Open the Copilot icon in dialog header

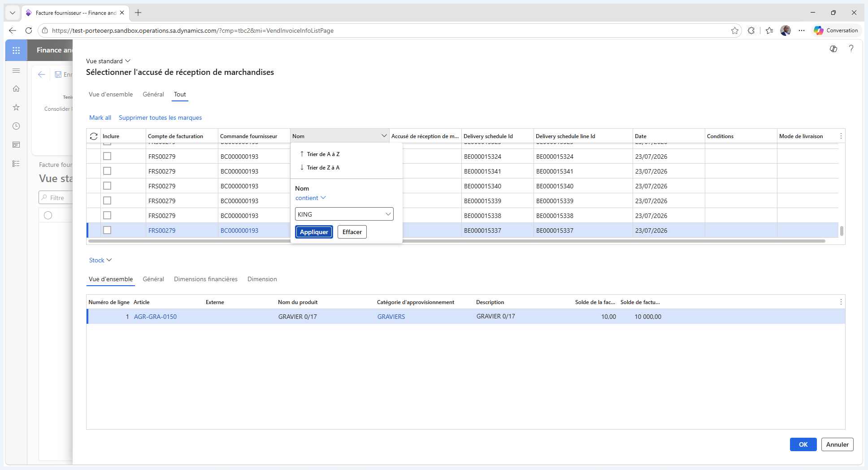click(x=833, y=49)
